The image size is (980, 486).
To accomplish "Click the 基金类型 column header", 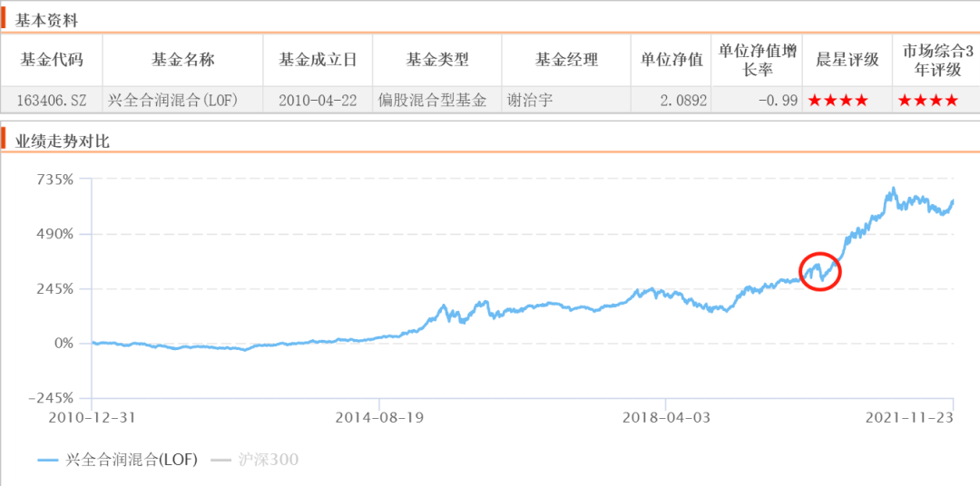I will 437,60.
